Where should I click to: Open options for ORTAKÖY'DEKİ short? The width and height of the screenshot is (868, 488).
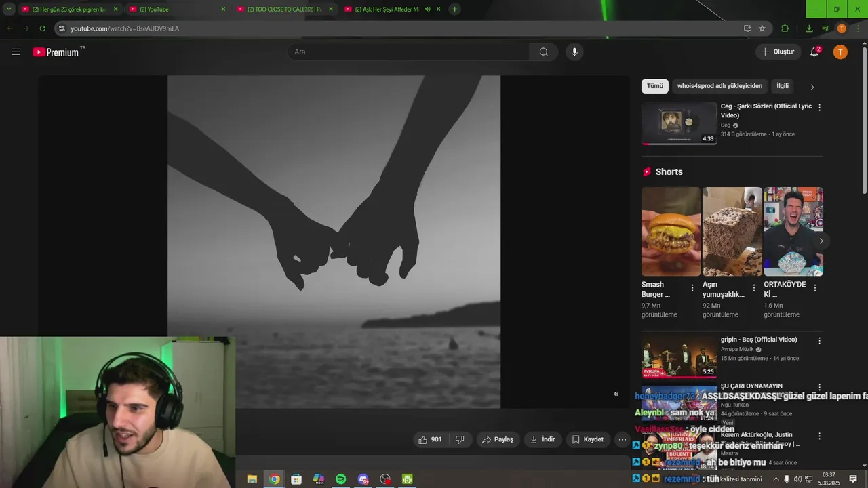point(814,288)
